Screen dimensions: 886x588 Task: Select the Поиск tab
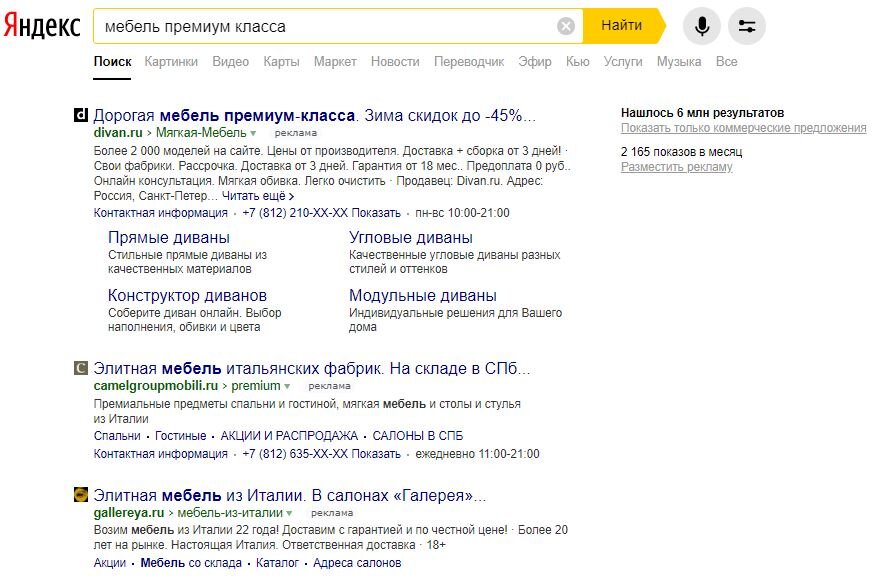[x=112, y=62]
